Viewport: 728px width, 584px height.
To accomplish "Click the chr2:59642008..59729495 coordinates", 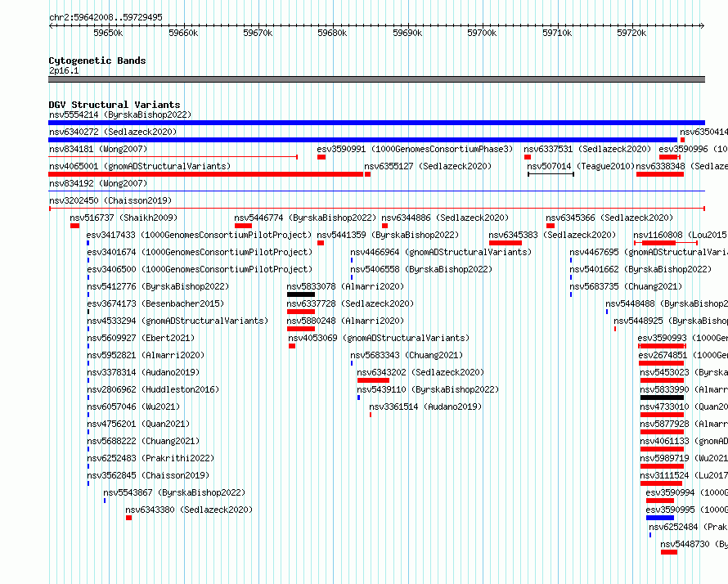I will point(106,17).
